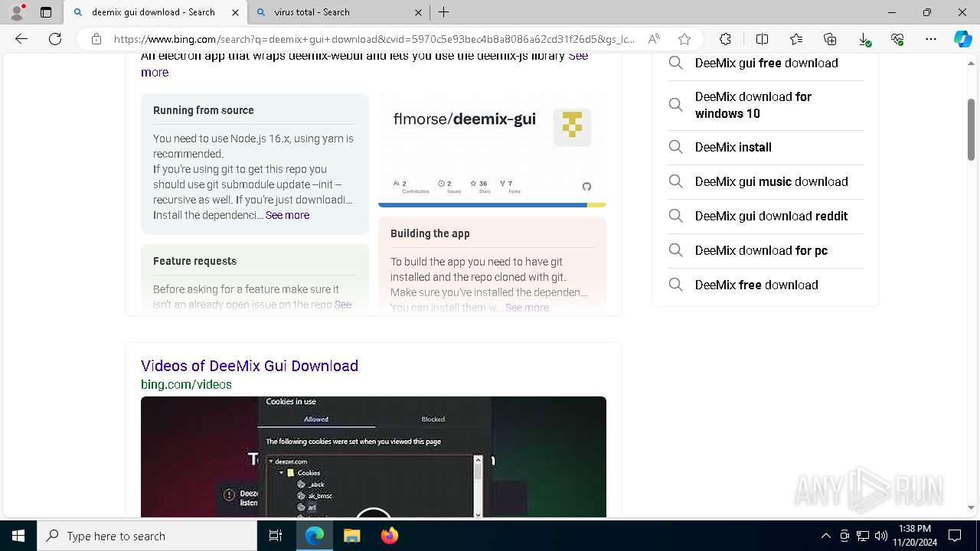Click the page vertical scrollbar thumb
This screenshot has height=551, width=980.
pos(971,129)
